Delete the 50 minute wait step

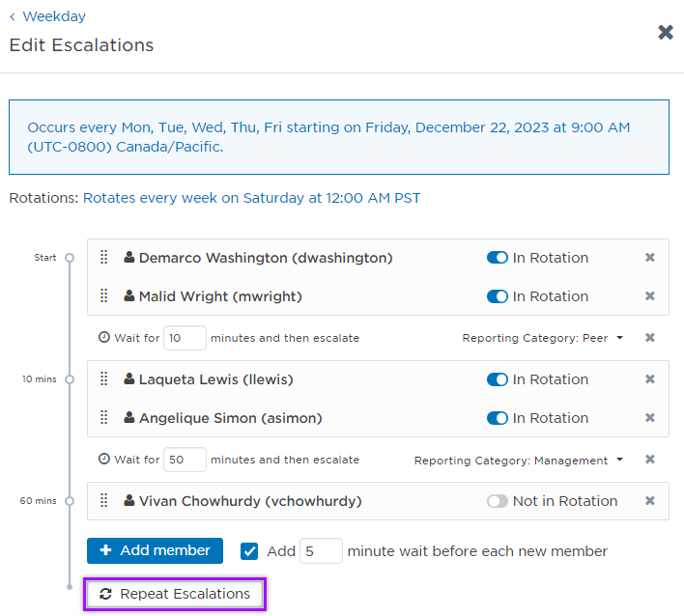click(650, 460)
